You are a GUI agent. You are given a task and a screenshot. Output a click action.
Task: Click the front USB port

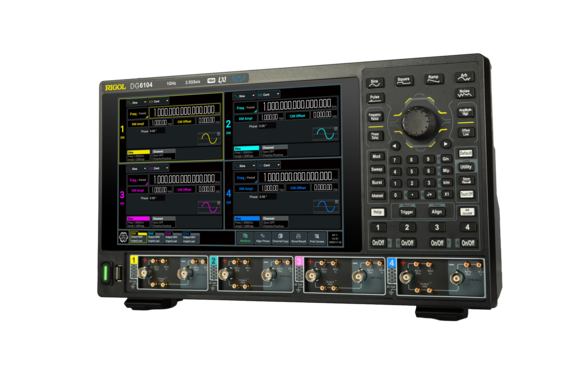119,273
